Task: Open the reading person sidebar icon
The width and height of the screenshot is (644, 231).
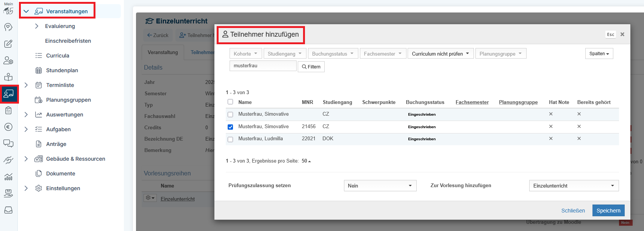Action: [8, 77]
